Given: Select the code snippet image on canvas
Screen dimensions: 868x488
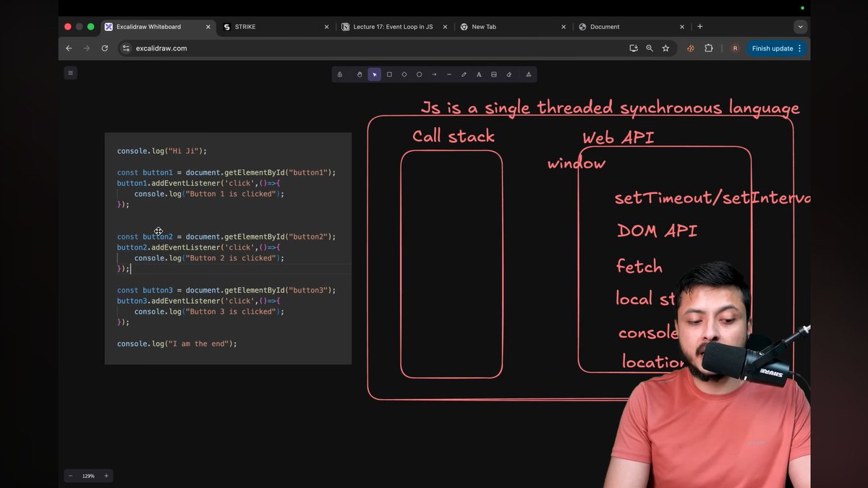Looking at the screenshot, I should click(228, 248).
